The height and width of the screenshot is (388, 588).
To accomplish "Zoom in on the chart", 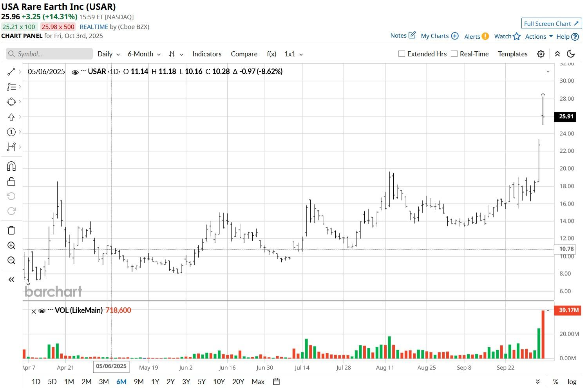I will pos(11,245).
